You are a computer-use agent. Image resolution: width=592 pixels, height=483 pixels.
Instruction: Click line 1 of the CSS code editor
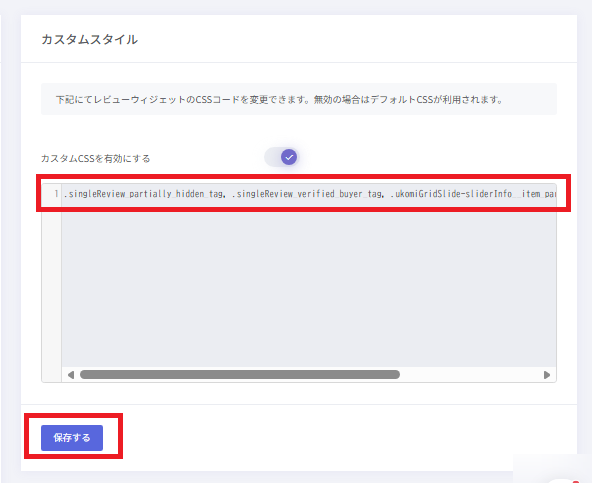309,194
